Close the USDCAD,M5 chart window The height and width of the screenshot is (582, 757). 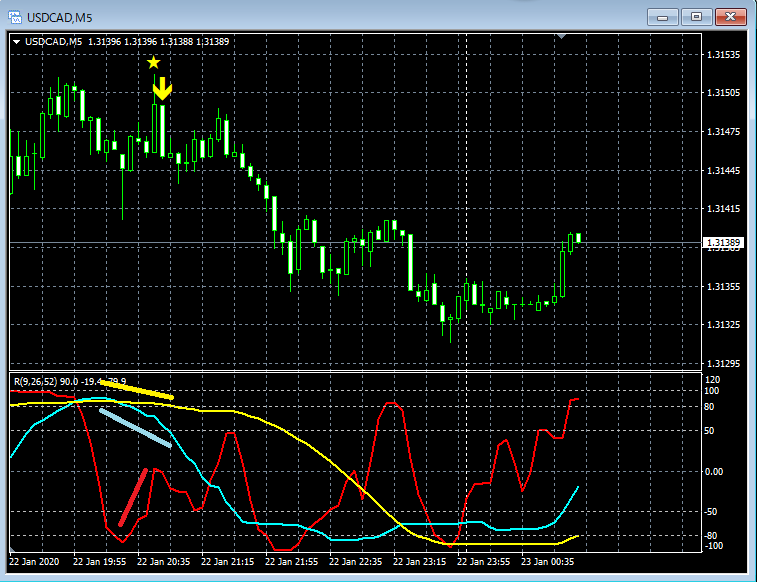(730, 17)
